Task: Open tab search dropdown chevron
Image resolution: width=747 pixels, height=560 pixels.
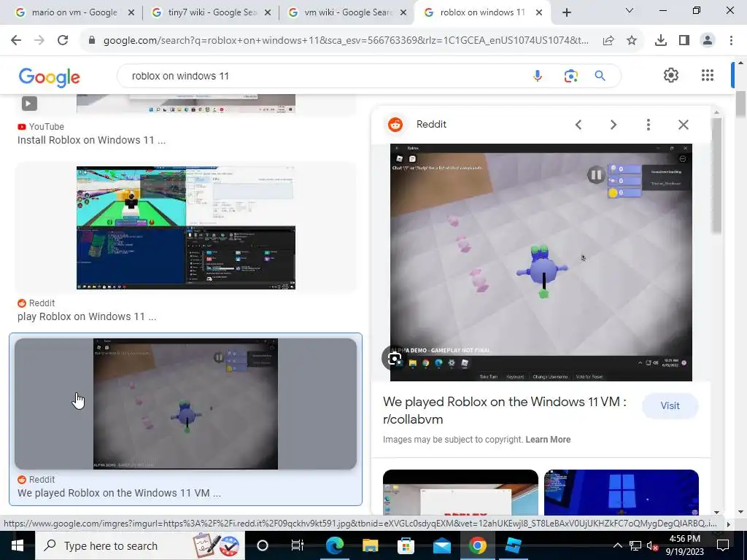Action: [629, 10]
